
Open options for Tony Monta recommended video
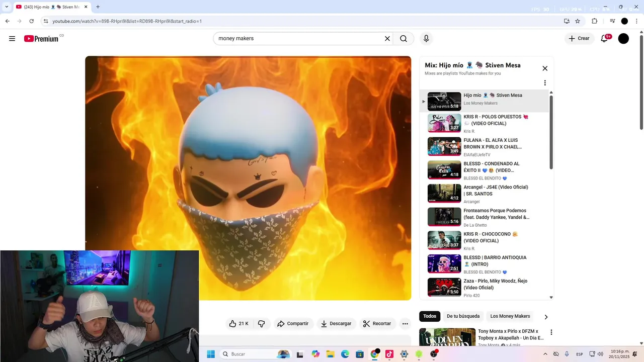[x=551, y=332]
